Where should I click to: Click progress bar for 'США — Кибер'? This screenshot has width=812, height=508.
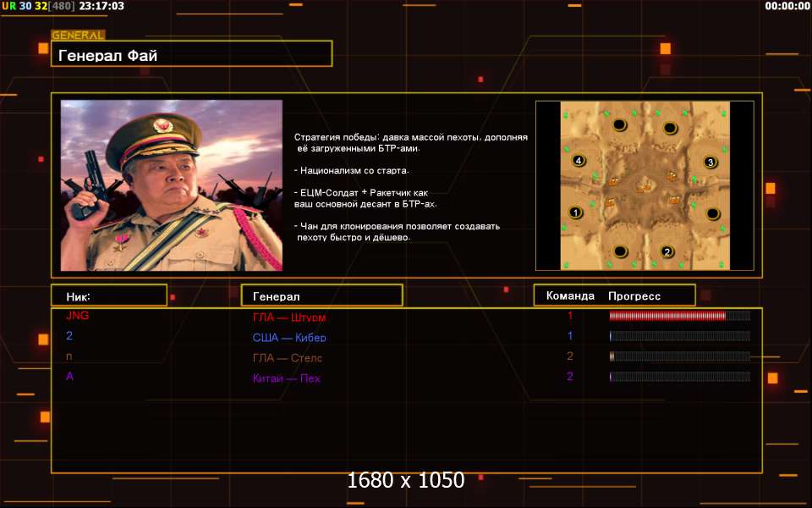pyautogui.click(x=679, y=336)
